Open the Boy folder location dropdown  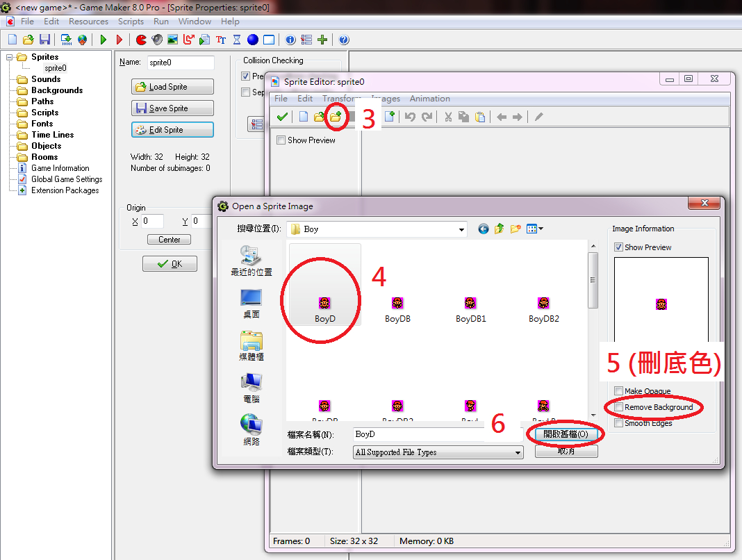(461, 229)
